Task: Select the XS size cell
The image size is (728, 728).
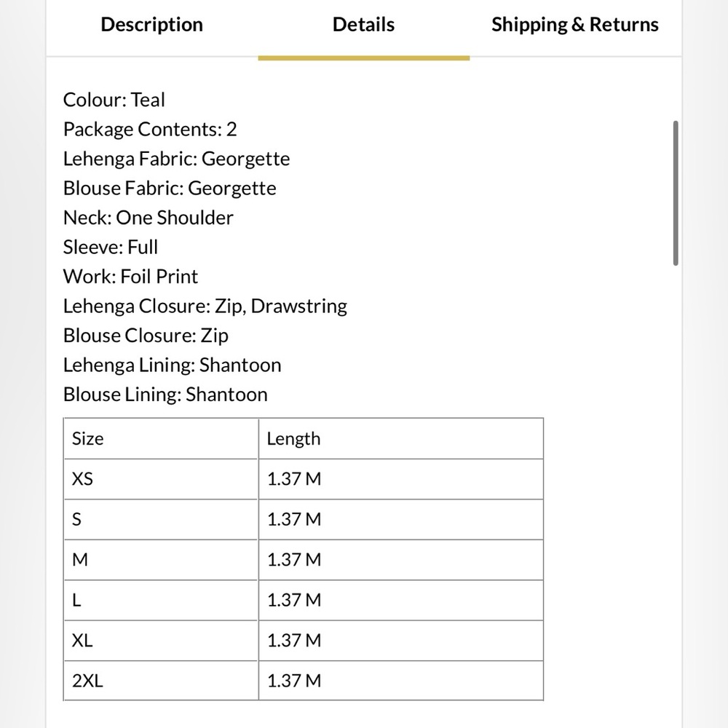Action: [161, 479]
